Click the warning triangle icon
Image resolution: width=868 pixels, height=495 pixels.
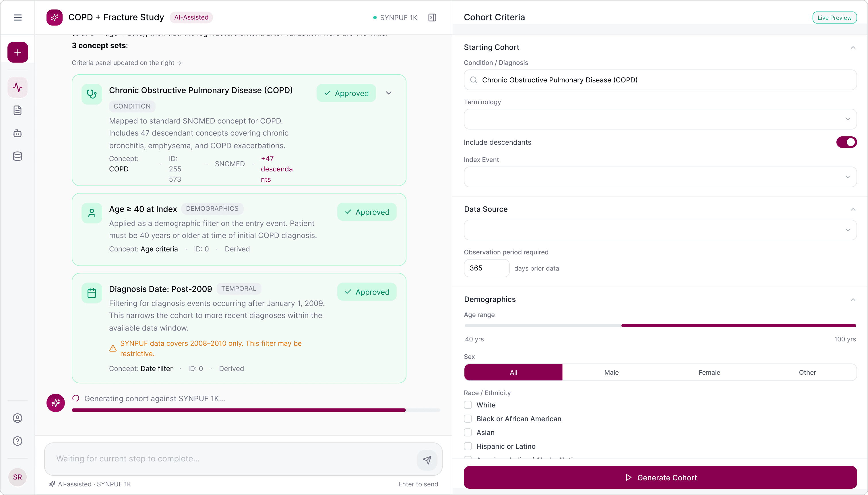coord(113,349)
